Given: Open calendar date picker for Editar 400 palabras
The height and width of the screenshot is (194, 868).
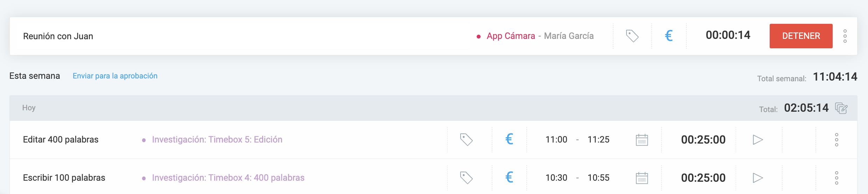Looking at the screenshot, I should 642,140.
